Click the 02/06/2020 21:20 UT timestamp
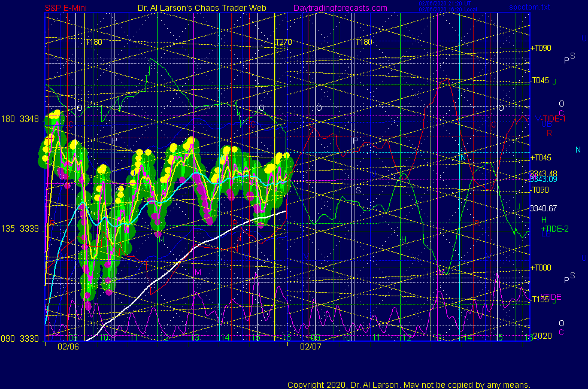588x389 pixels. pos(445,4)
